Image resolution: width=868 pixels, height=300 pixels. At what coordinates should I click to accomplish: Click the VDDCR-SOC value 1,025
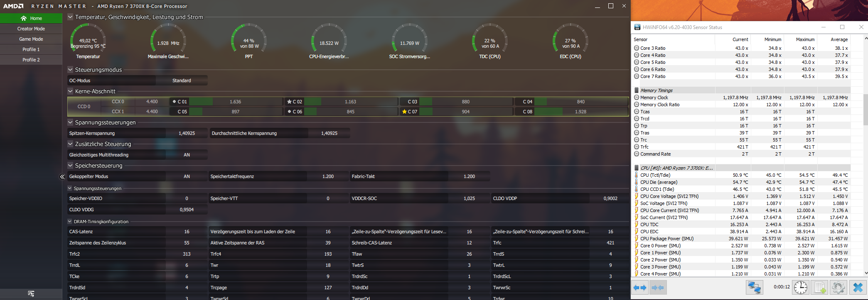(x=469, y=198)
